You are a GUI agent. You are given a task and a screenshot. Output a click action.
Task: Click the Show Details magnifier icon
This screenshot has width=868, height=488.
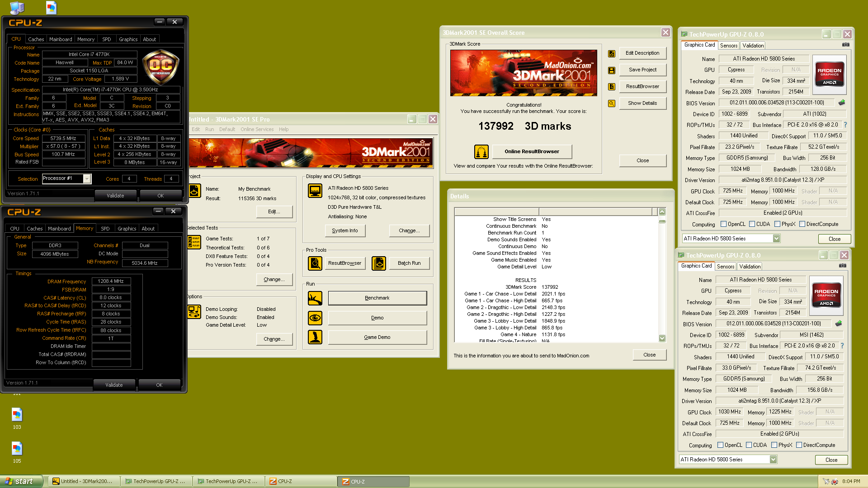click(x=612, y=103)
